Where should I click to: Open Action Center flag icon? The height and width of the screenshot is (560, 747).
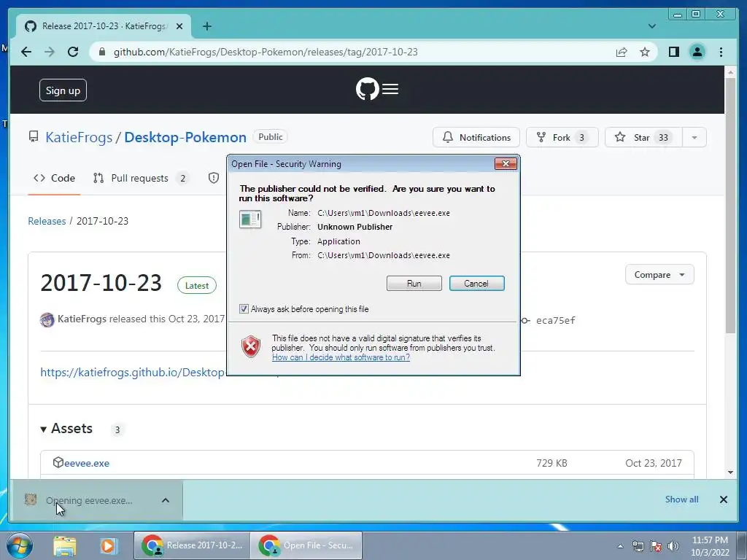click(656, 546)
